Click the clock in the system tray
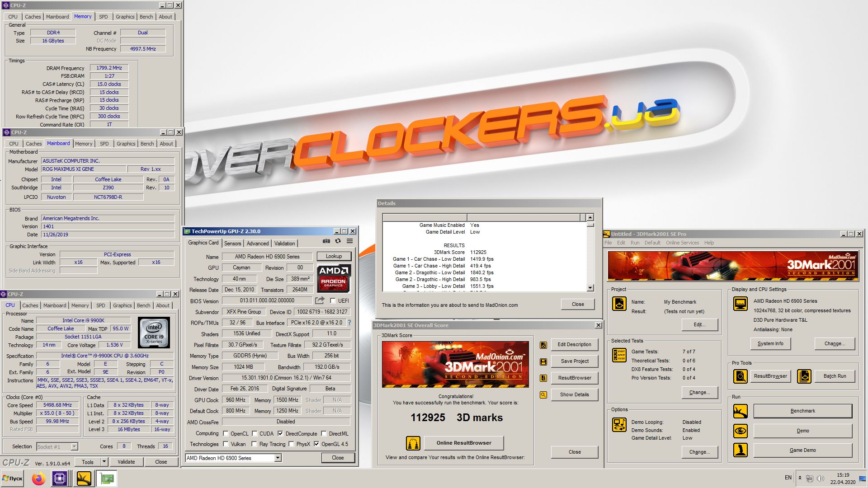 coord(843,479)
